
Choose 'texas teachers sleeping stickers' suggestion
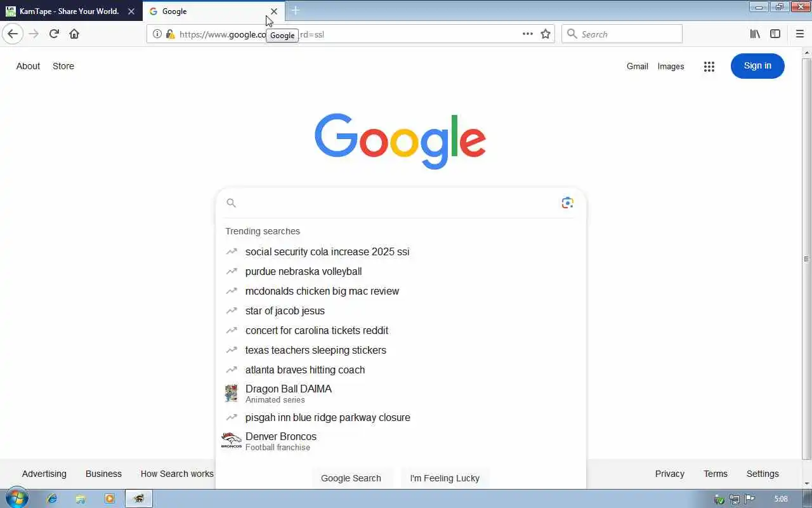pyautogui.click(x=401, y=350)
